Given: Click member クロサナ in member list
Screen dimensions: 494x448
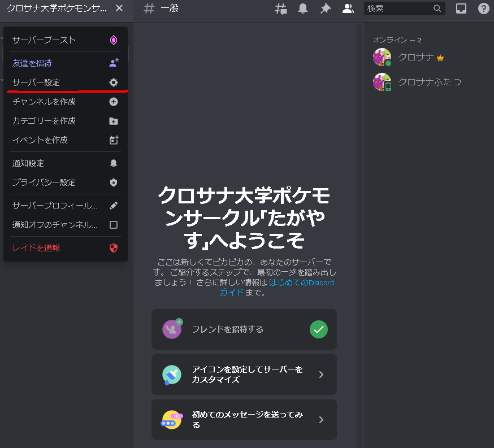Looking at the screenshot, I should tap(416, 57).
